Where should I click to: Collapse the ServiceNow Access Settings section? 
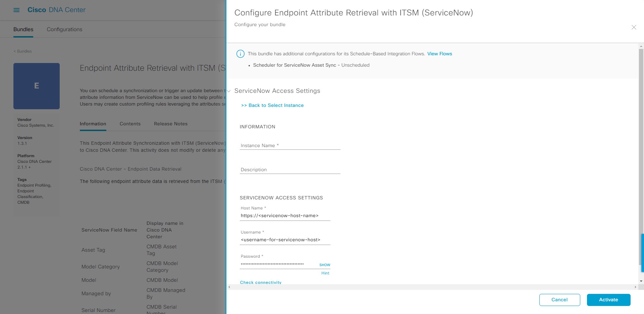(x=229, y=91)
